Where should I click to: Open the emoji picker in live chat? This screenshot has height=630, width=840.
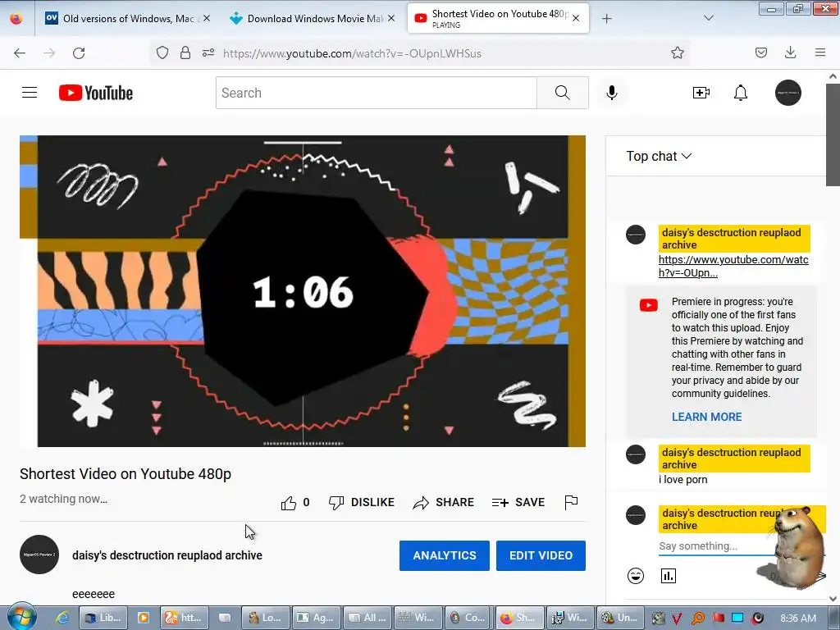click(636, 576)
